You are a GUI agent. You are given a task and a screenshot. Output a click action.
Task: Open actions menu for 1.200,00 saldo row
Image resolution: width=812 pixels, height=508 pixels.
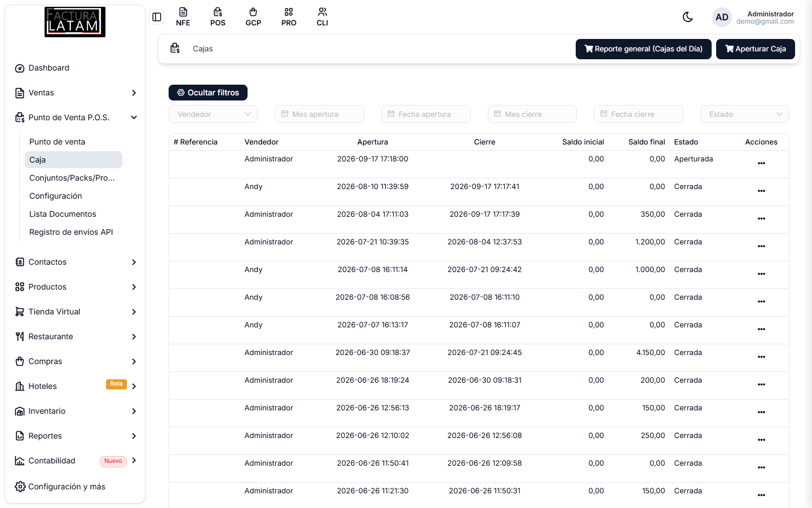coord(761,246)
